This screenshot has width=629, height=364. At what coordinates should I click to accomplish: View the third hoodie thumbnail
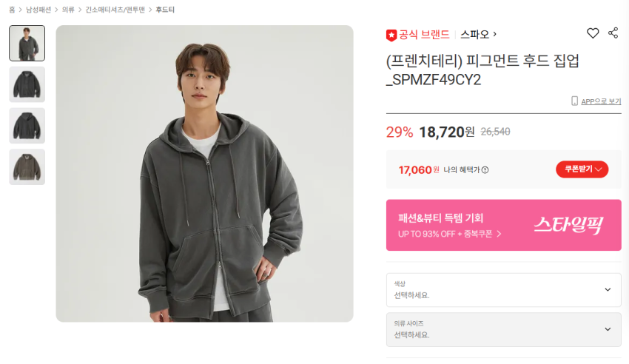27,126
